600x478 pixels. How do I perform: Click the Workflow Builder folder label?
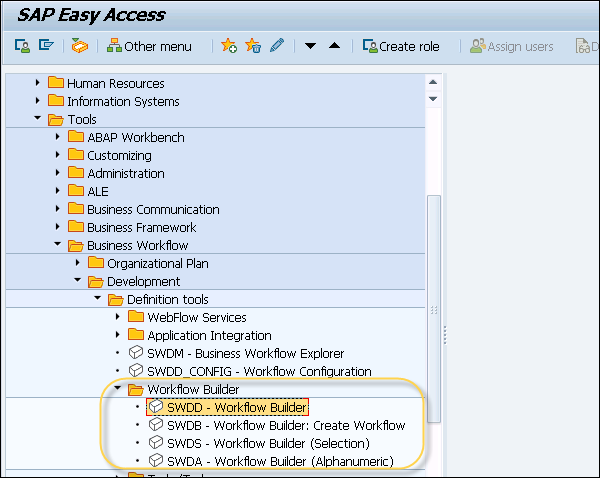(193, 389)
